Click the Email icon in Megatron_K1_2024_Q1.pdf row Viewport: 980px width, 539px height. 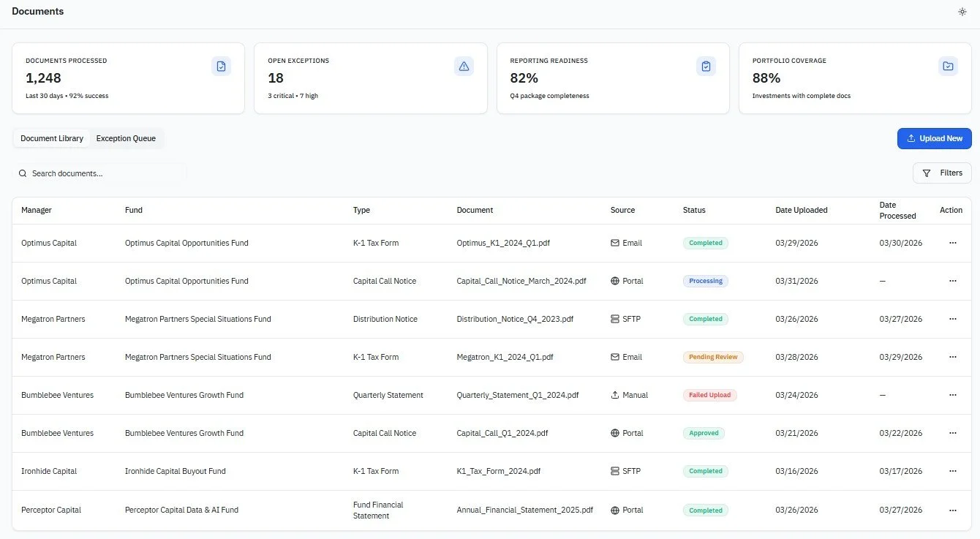(615, 357)
